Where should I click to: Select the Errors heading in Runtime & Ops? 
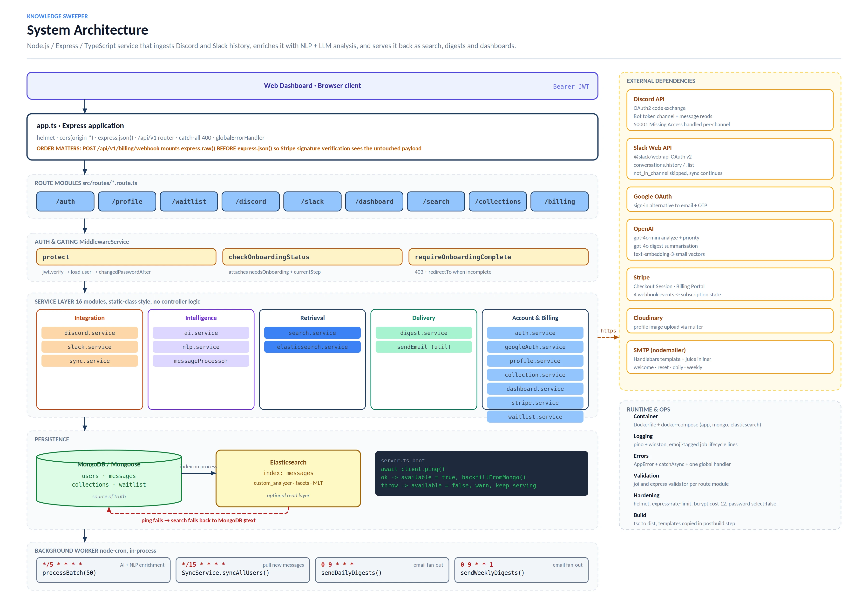(641, 456)
